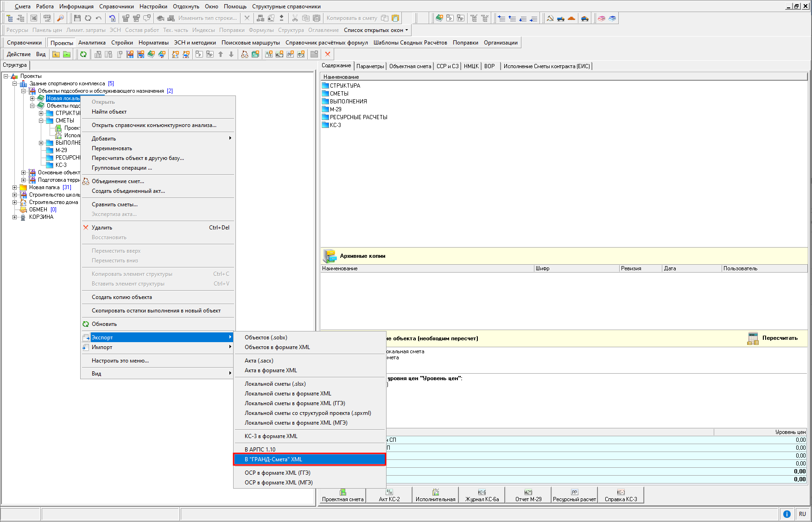
Task: Open the Список открытых окон dropdown
Action: point(376,30)
